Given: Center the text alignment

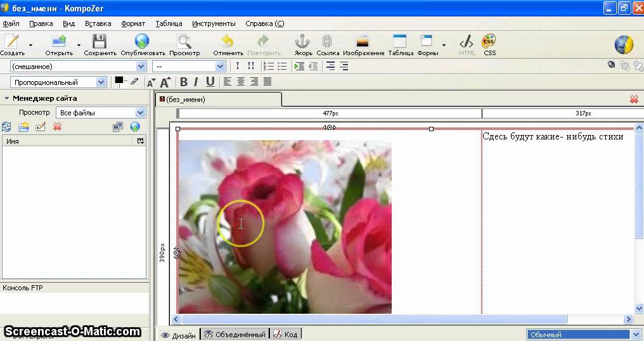Looking at the screenshot, I should point(241,82).
